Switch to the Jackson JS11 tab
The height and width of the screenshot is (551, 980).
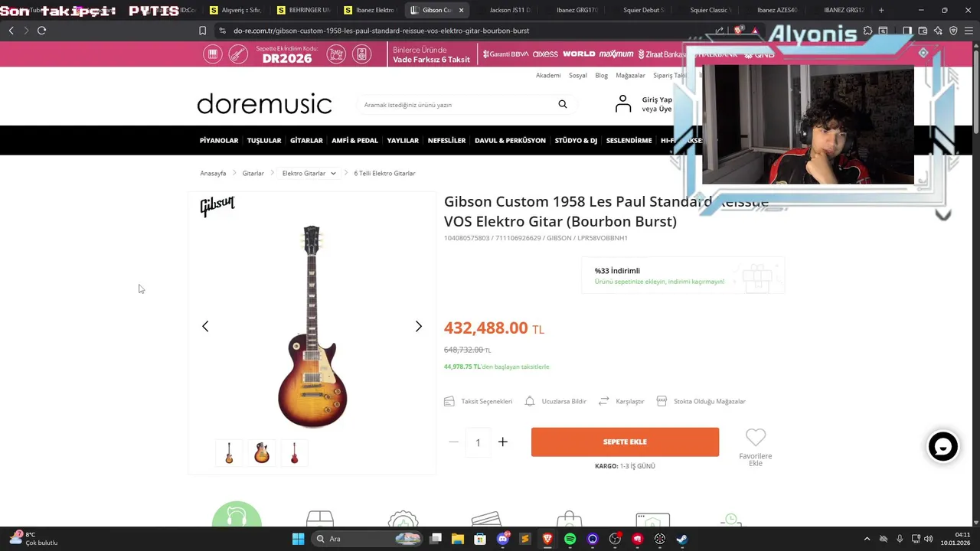tap(510, 10)
